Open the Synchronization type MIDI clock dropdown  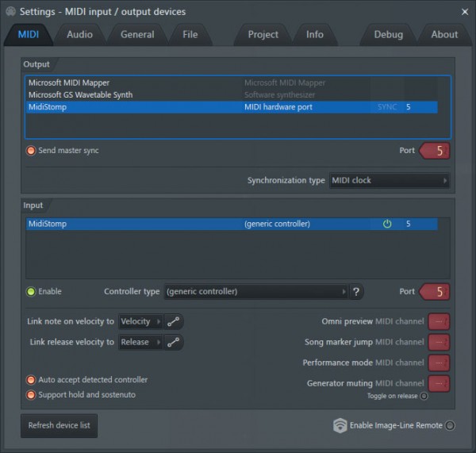pos(389,180)
